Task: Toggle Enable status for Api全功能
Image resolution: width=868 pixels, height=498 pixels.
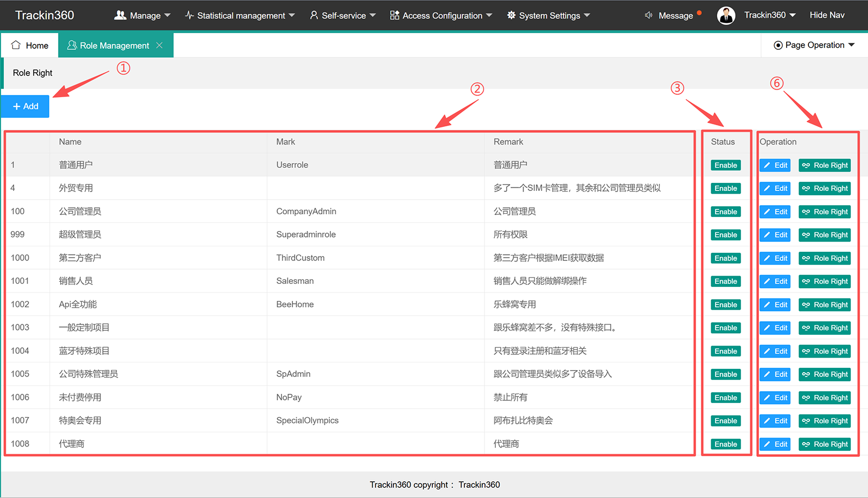Action: point(726,305)
